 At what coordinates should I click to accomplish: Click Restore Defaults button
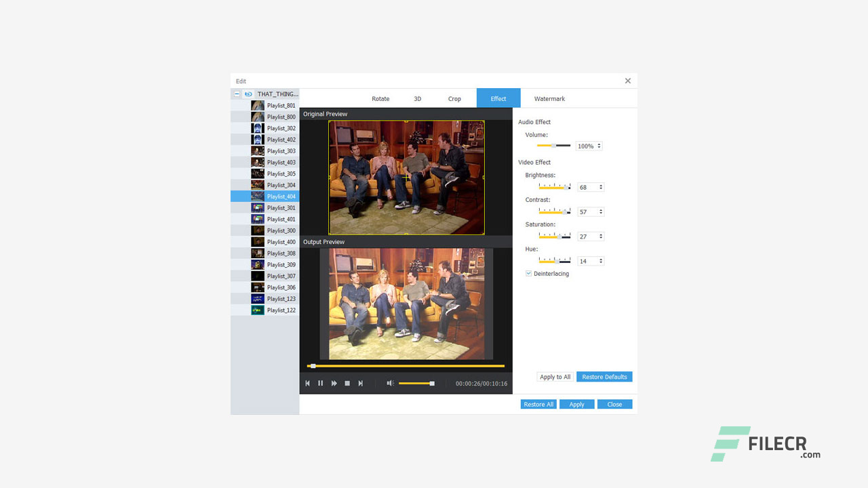pos(604,377)
